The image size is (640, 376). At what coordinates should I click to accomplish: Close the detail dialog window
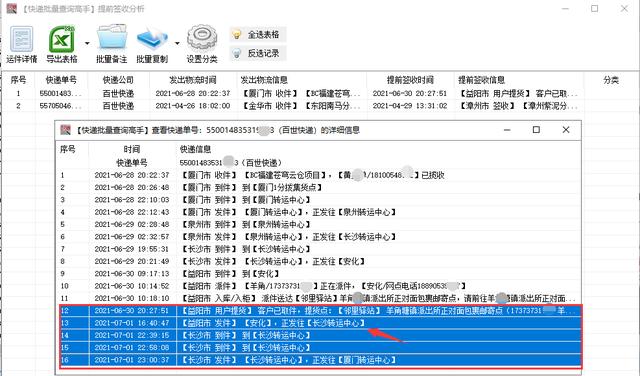(x=566, y=130)
